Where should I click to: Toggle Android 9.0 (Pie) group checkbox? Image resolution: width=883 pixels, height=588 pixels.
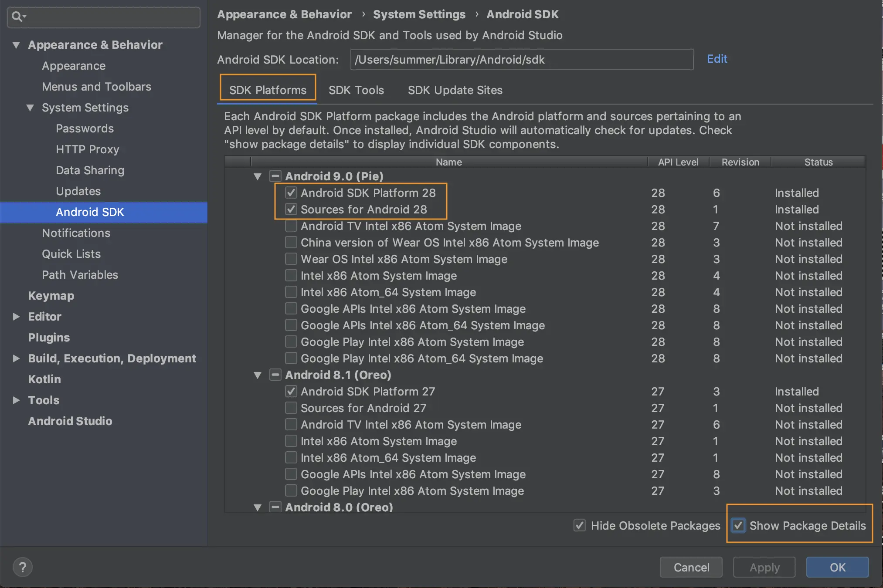[x=275, y=176]
